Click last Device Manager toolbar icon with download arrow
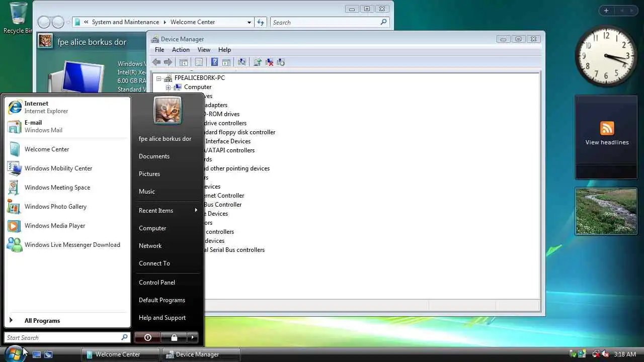Screen dimensions: 644x362 [281, 62]
